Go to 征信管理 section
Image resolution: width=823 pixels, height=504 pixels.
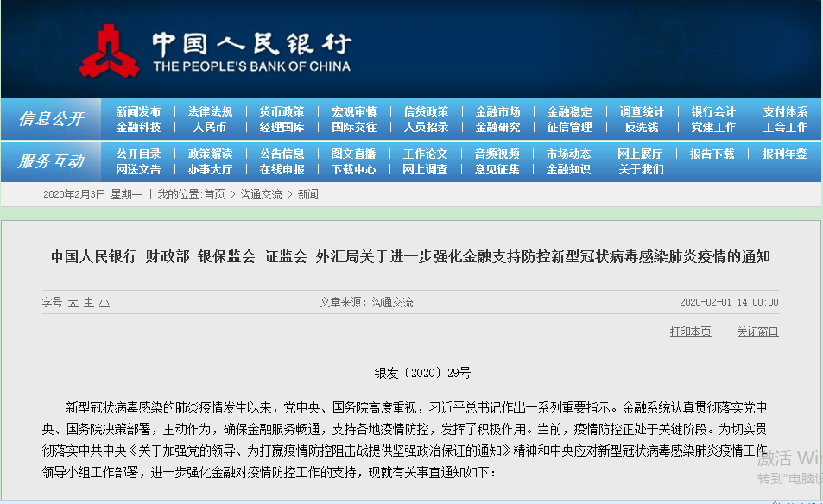(569, 128)
